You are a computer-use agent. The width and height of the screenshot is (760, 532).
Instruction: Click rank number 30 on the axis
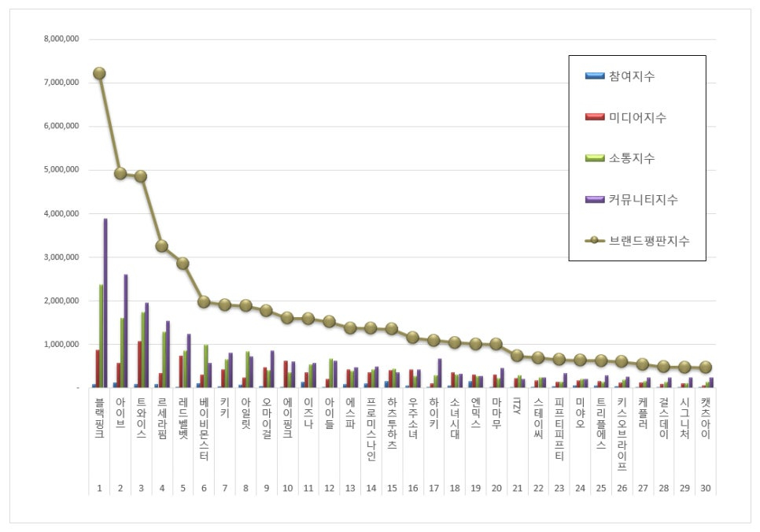pyautogui.click(x=706, y=488)
